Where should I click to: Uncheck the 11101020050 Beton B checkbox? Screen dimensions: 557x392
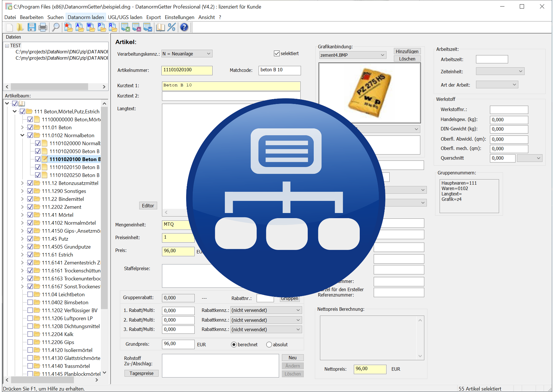[38, 151]
